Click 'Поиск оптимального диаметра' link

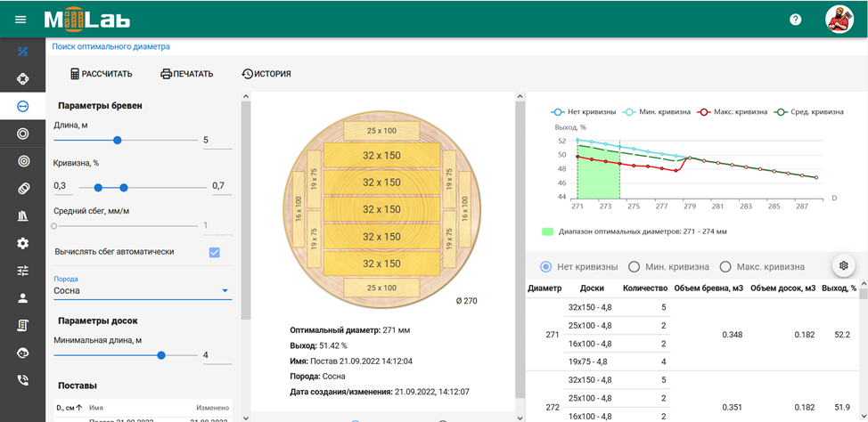tap(111, 46)
